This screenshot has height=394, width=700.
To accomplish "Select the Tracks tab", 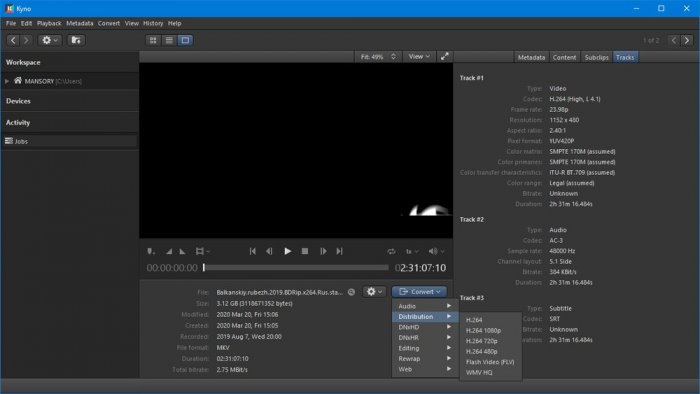I will pyautogui.click(x=625, y=57).
